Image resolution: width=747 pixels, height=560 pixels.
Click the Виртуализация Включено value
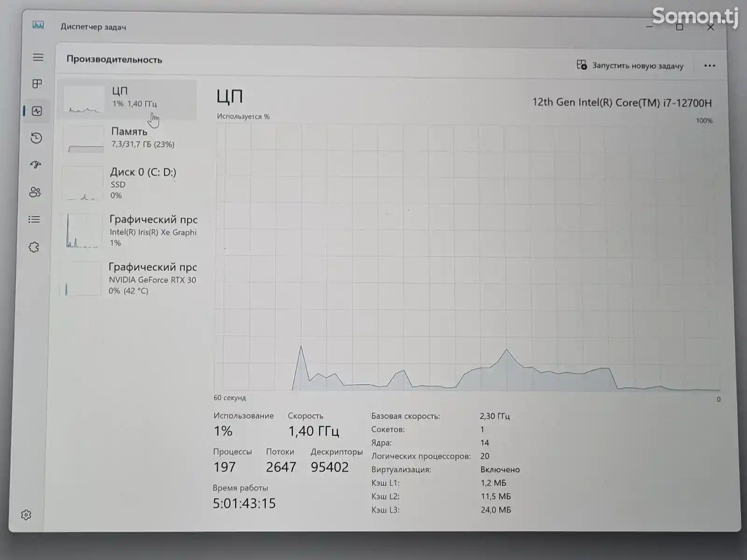[500, 469]
